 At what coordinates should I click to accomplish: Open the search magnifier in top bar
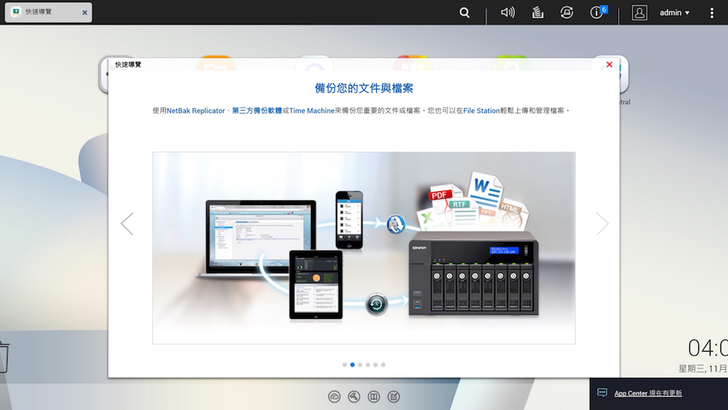pyautogui.click(x=464, y=13)
